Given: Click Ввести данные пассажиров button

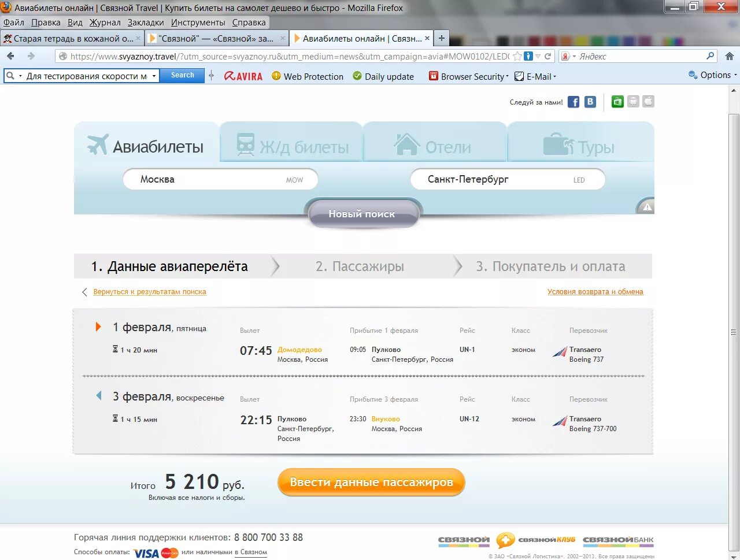Looking at the screenshot, I should tap(371, 482).
